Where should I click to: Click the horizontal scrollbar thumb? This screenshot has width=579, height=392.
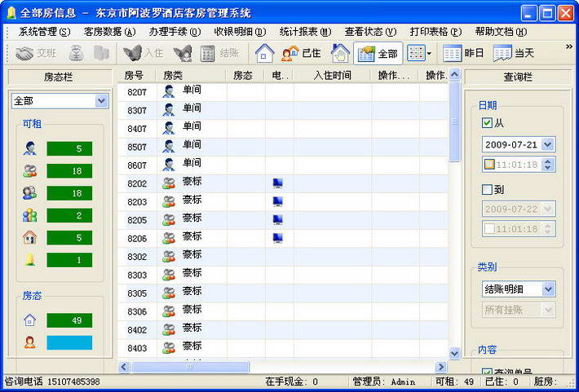point(190,367)
